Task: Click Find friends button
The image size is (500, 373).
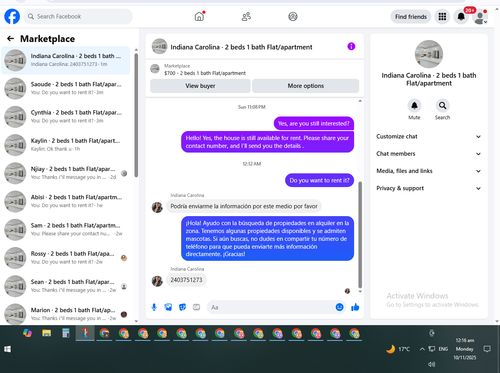Action: (x=411, y=17)
